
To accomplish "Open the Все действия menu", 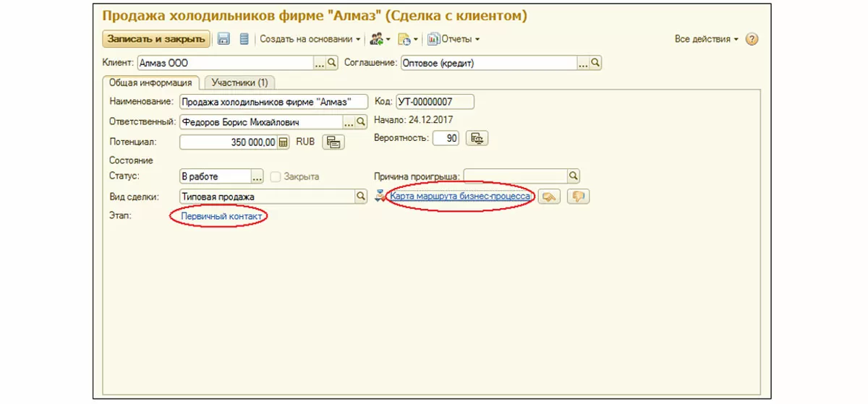I will pyautogui.click(x=707, y=39).
